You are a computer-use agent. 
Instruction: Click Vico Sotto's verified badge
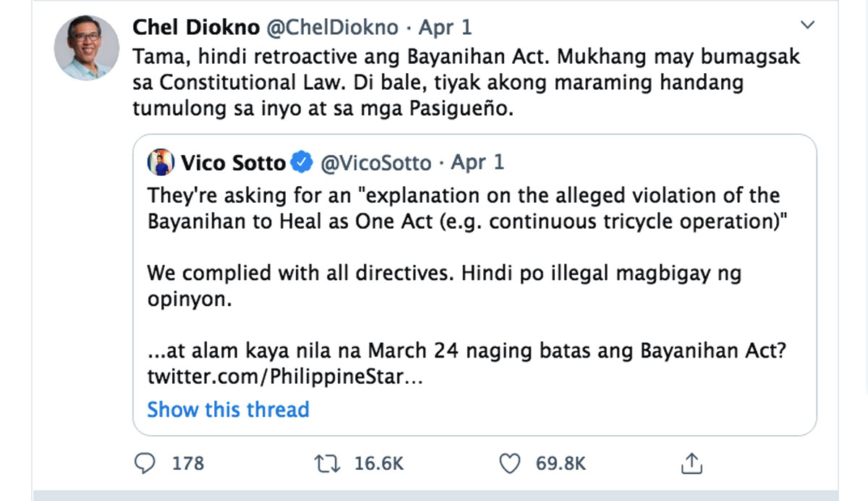coord(302,163)
